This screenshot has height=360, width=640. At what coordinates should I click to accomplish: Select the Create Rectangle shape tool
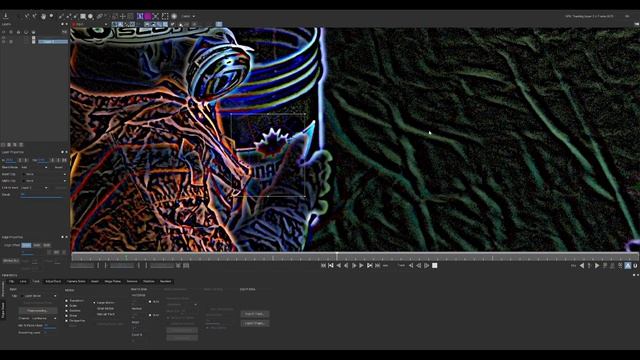coord(83,16)
